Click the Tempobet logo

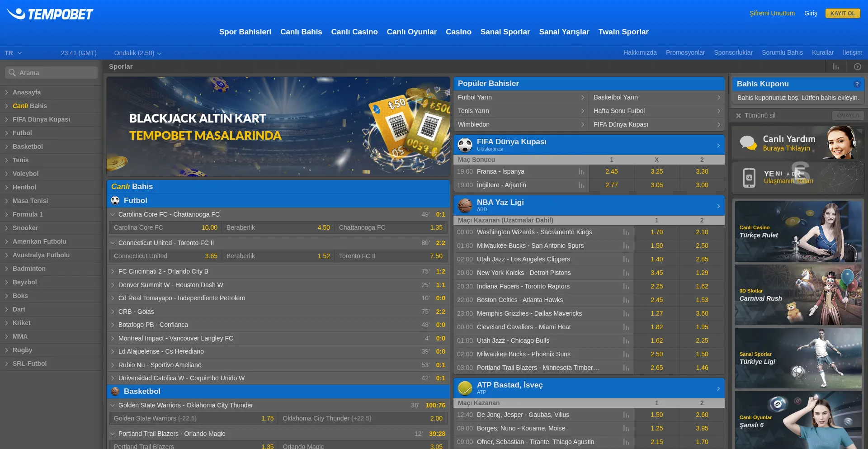[x=50, y=14]
